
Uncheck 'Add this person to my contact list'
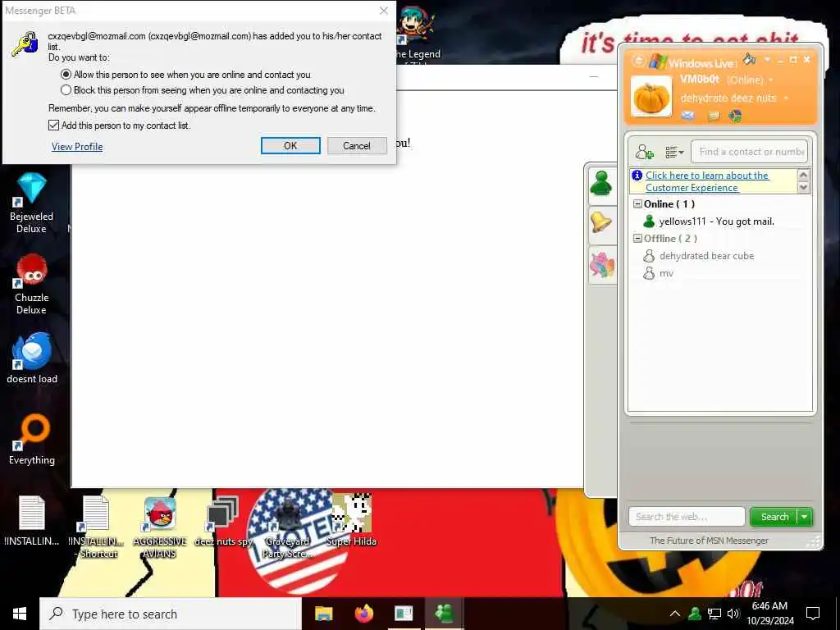click(53, 126)
